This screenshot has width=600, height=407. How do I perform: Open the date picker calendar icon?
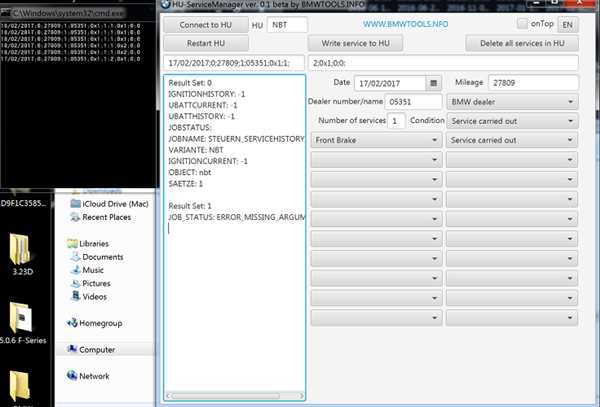pyautogui.click(x=433, y=83)
